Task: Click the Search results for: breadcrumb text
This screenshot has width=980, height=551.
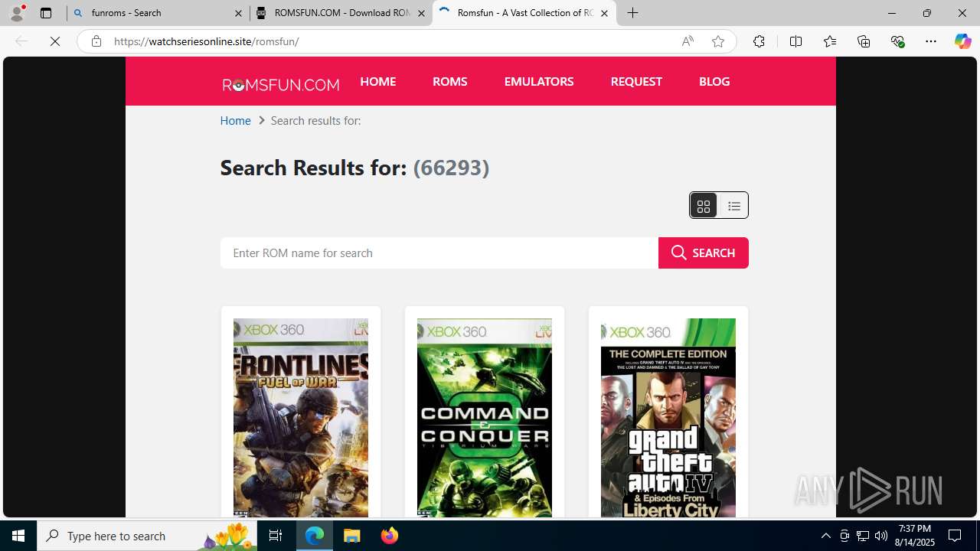Action: pos(315,121)
